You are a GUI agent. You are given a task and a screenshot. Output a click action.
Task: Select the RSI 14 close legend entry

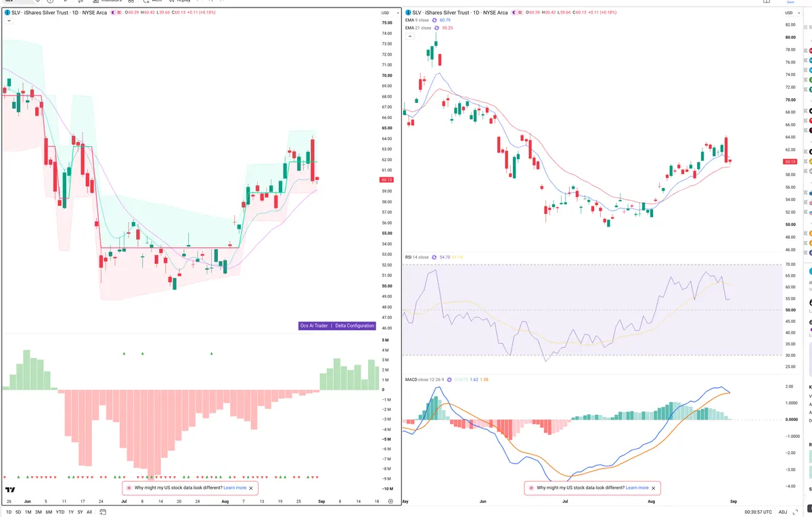(417, 257)
